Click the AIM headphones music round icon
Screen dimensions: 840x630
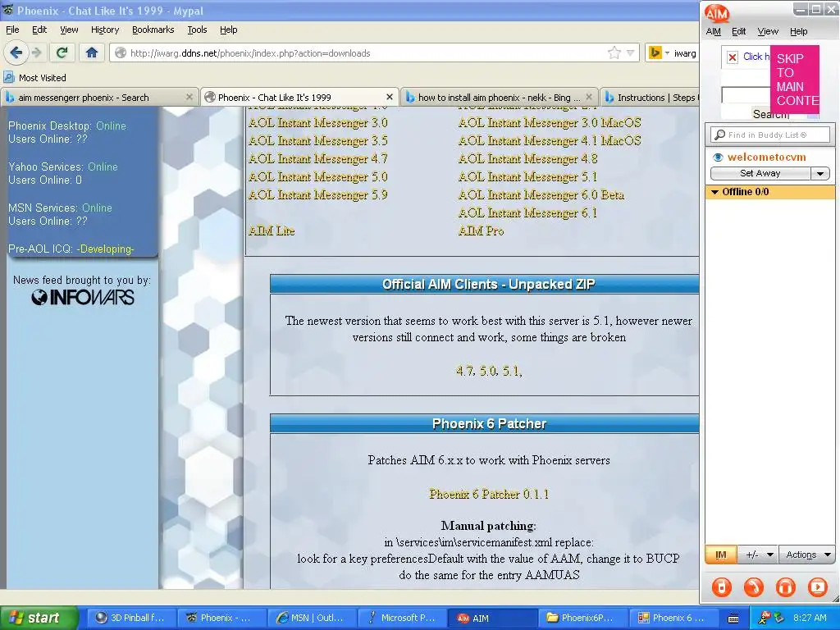(786, 587)
